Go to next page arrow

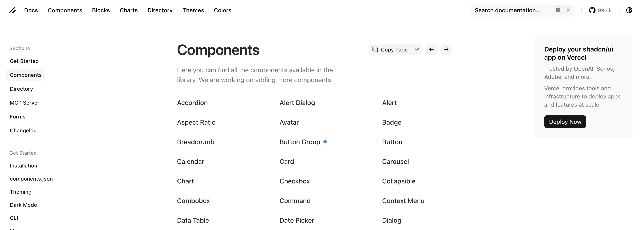(x=446, y=49)
